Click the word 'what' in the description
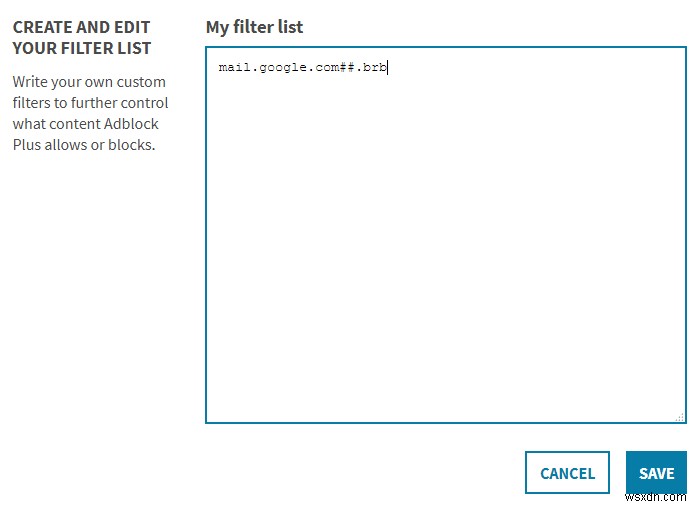Image resolution: width=698 pixels, height=507 pixels. (x=28, y=123)
